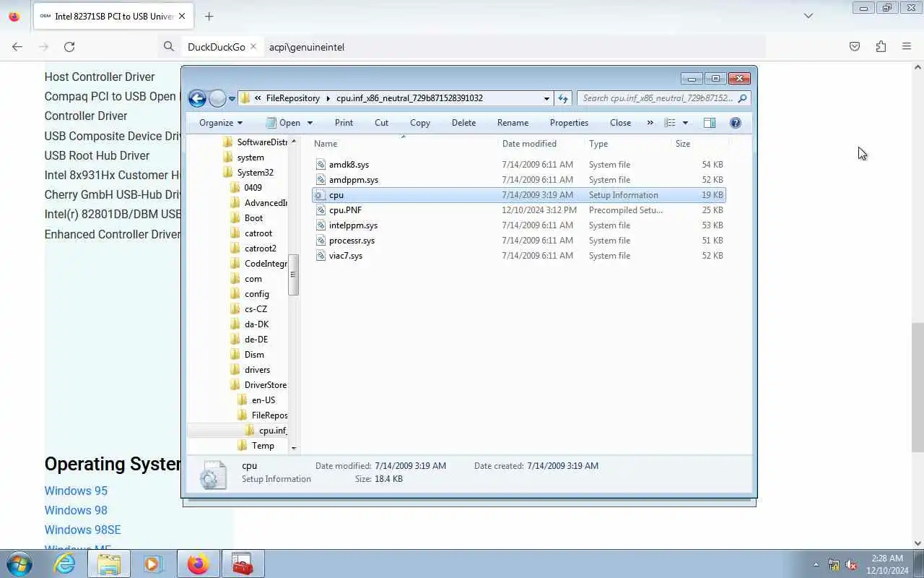Show more toolbar commands chevron
The width and height of the screenshot is (924, 578).
click(650, 123)
